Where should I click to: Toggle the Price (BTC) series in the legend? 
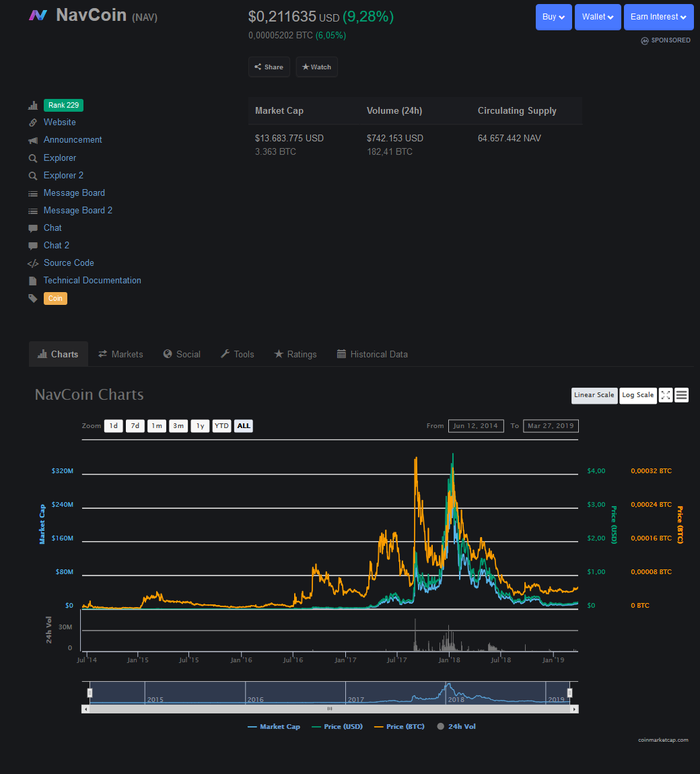tap(399, 727)
